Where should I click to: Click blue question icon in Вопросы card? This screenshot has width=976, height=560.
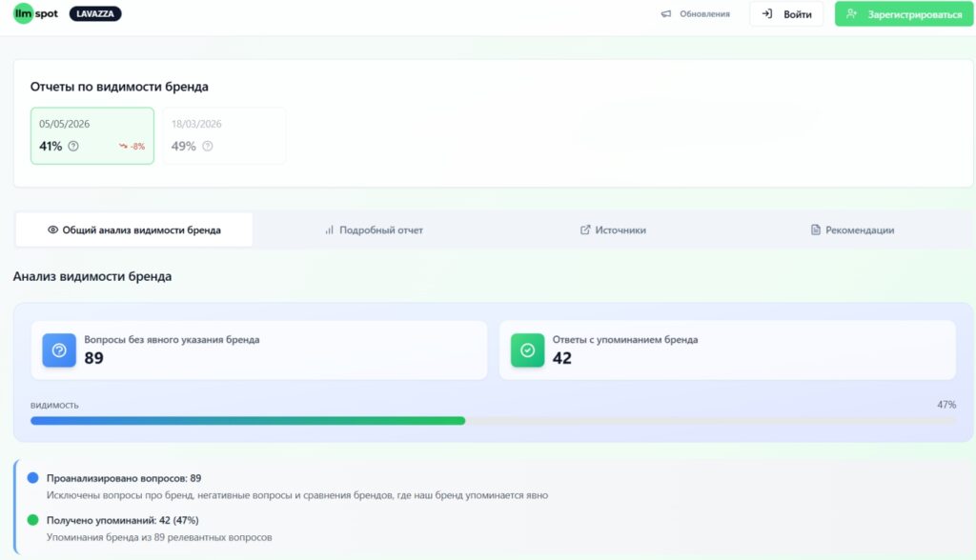[59, 350]
